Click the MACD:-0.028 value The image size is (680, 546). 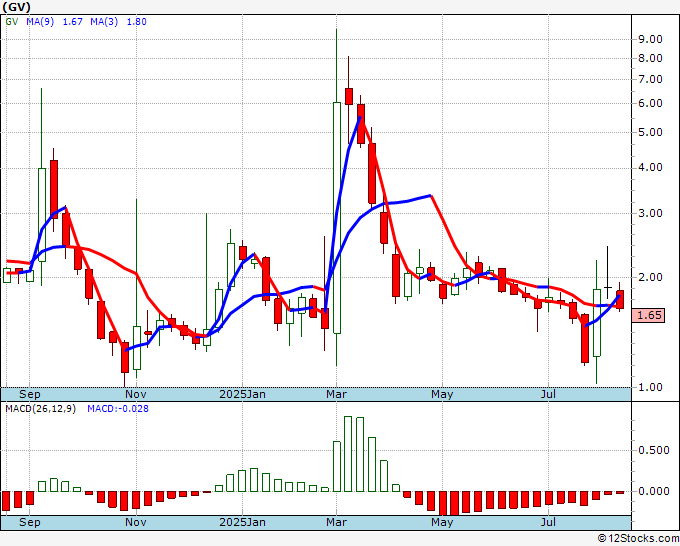(118, 409)
